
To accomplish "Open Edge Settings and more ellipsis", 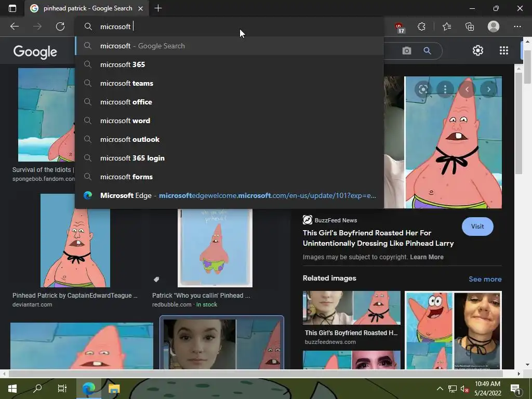I will (517, 26).
